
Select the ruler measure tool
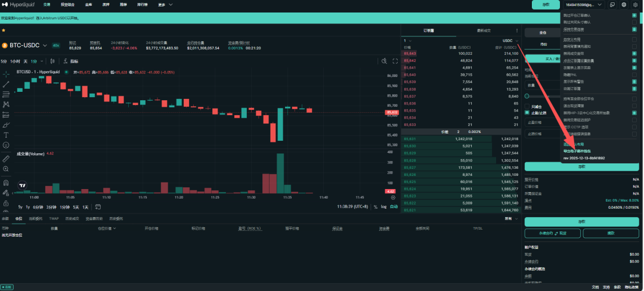coord(6,159)
